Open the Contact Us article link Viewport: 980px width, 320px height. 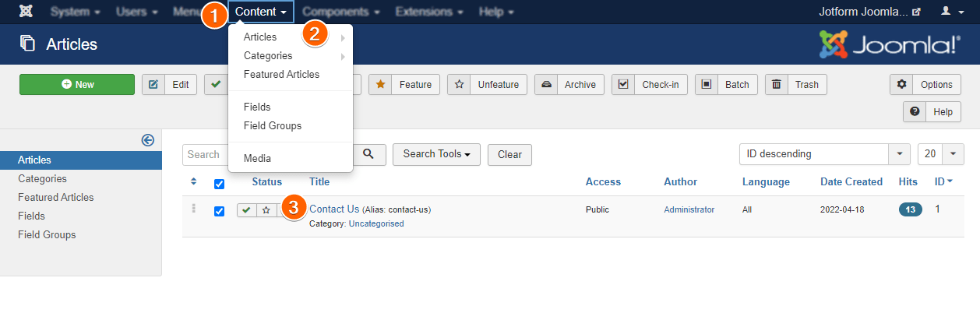[x=334, y=209]
